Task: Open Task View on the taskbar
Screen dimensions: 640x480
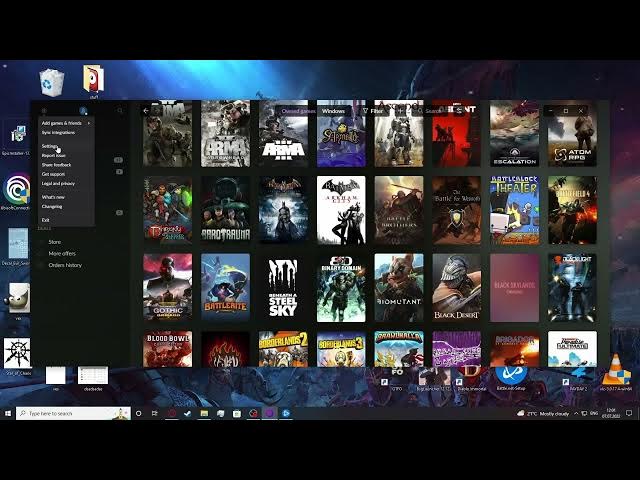Action: point(154,413)
